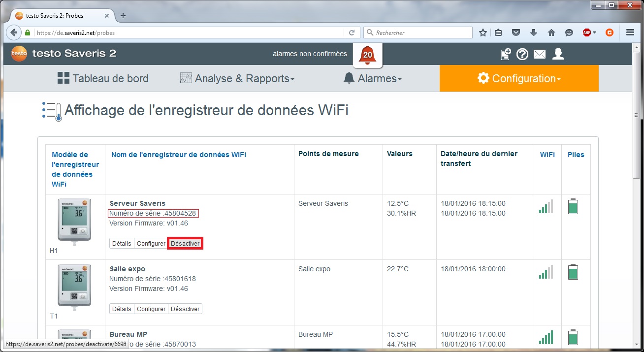Go to Firefox home page icon
The width and height of the screenshot is (644, 352).
pos(551,32)
